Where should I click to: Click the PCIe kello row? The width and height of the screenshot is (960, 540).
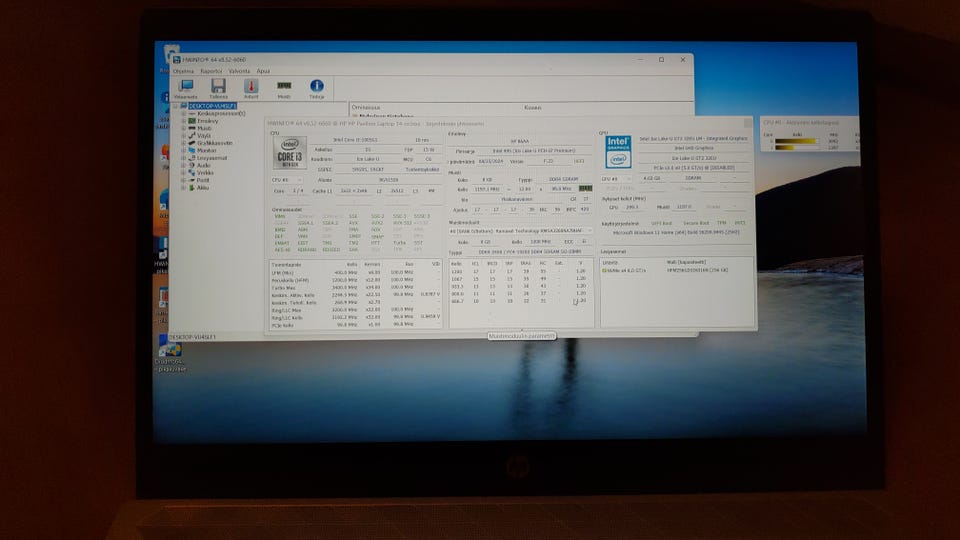point(355,325)
